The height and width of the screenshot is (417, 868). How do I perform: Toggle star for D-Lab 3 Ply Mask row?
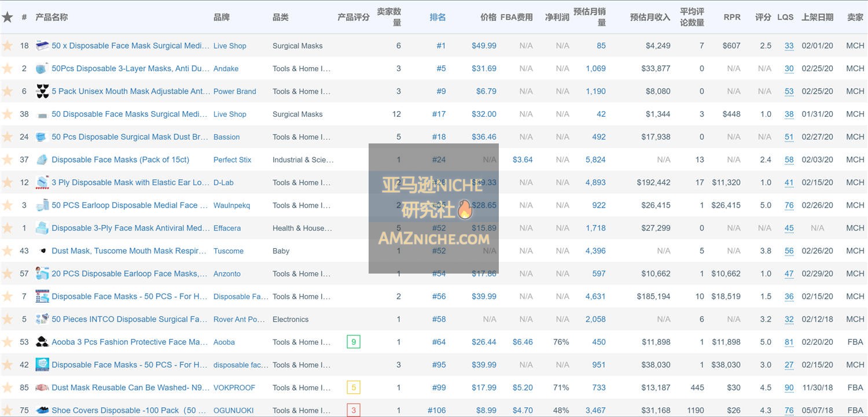point(7,182)
